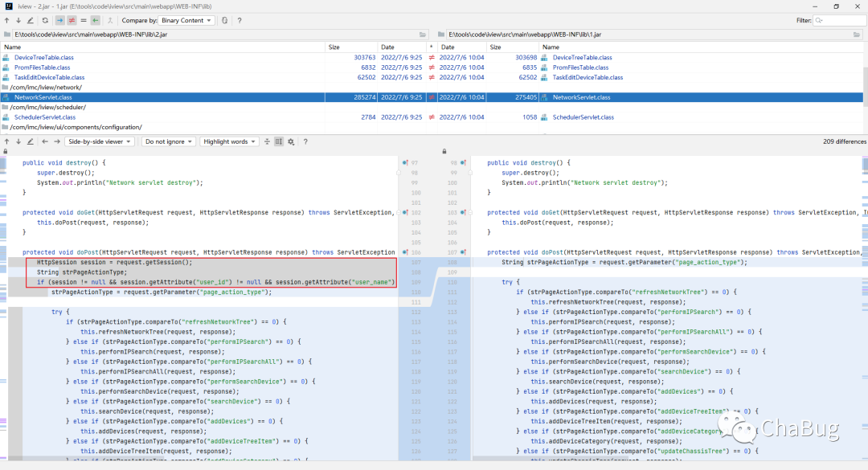
Task: Click browse folder icon for 2.jar path
Action: [423, 35]
